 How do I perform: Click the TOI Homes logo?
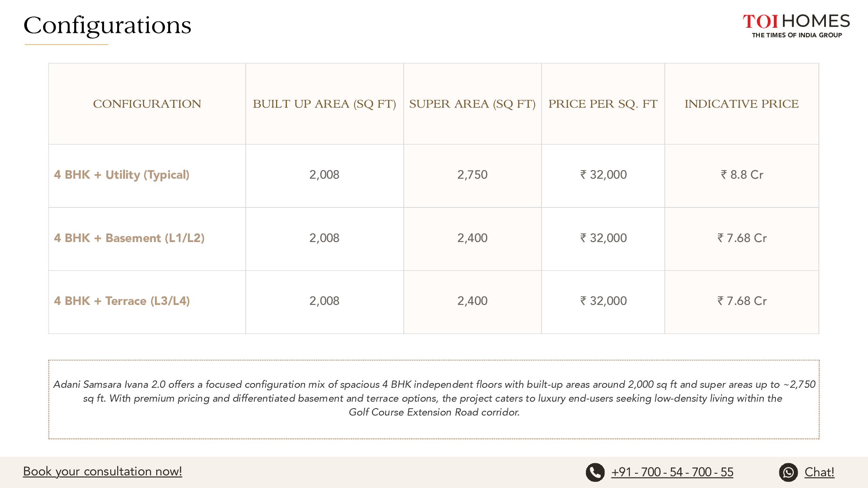click(796, 21)
